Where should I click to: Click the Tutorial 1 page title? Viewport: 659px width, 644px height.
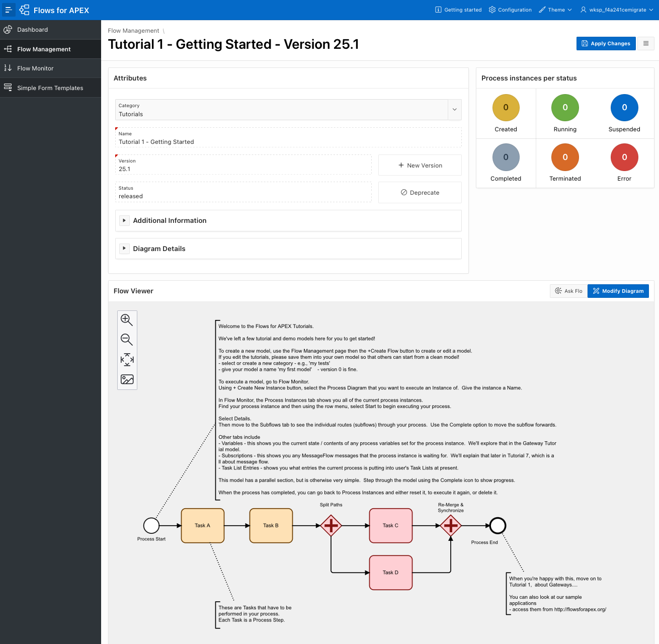coord(233,44)
